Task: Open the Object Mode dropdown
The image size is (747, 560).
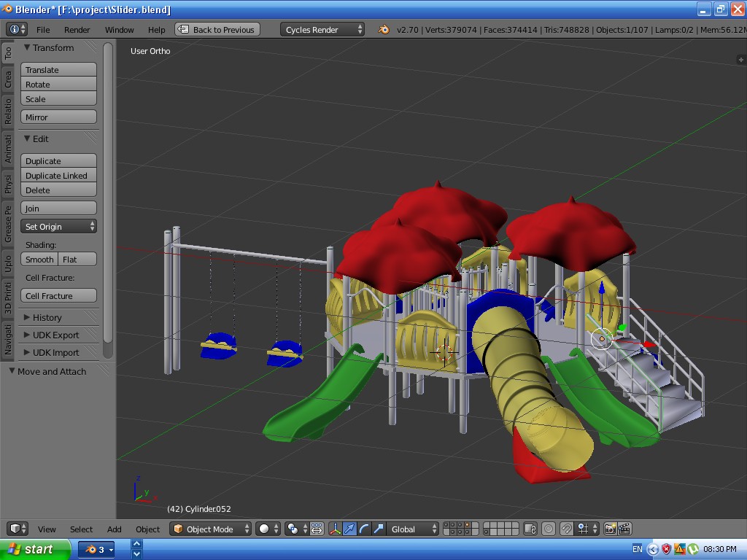Action: [x=210, y=529]
